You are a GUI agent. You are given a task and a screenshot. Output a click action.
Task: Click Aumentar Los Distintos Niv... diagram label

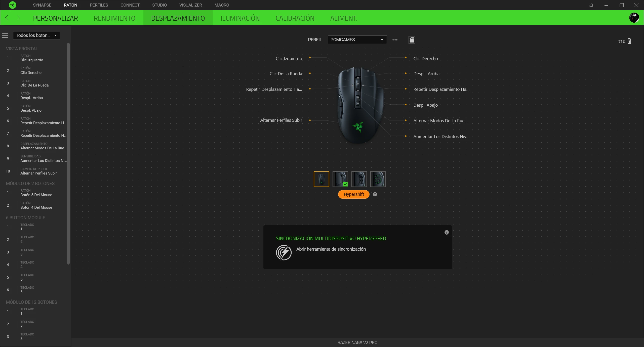pyautogui.click(x=441, y=137)
